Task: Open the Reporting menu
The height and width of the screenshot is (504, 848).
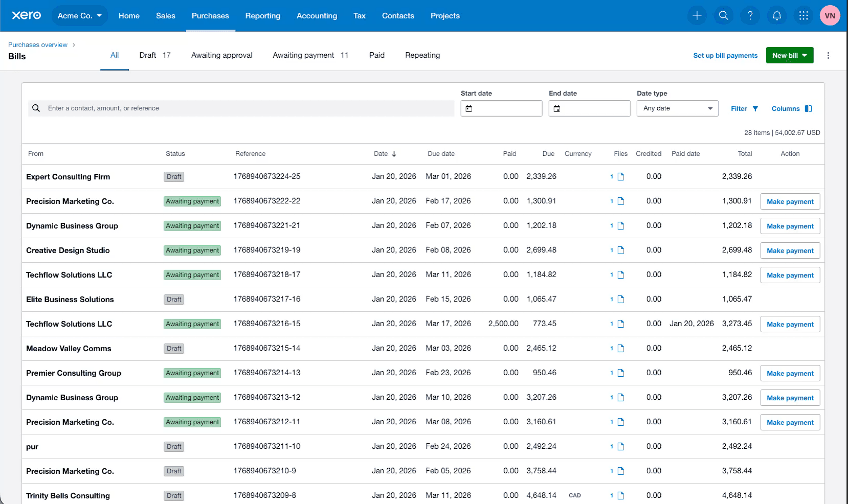Action: point(262,16)
